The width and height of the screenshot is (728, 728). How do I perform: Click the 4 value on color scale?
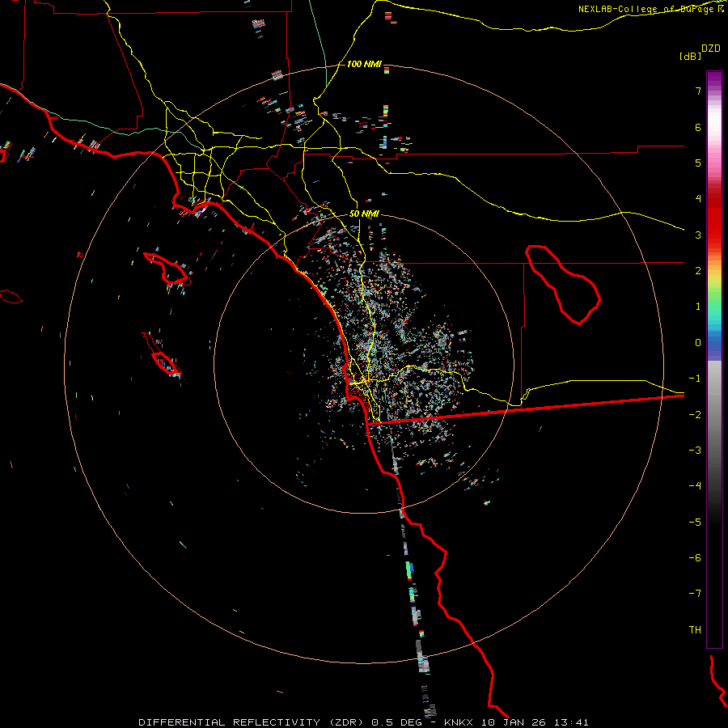click(x=698, y=199)
